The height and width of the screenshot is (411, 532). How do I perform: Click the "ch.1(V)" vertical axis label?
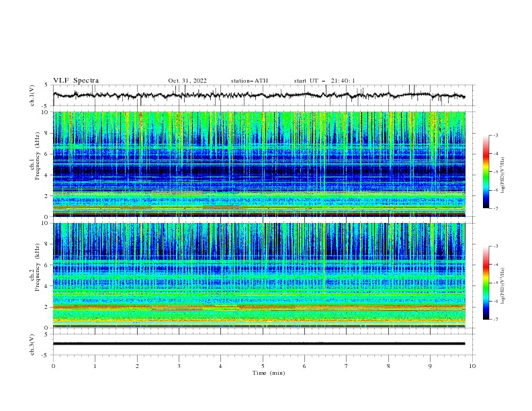tap(32, 95)
